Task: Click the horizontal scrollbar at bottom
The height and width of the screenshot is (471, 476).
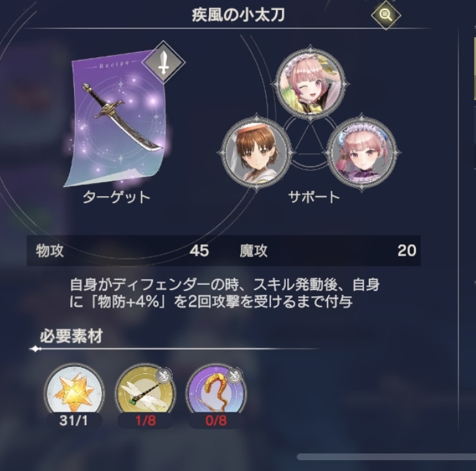Action: pyautogui.click(x=386, y=457)
